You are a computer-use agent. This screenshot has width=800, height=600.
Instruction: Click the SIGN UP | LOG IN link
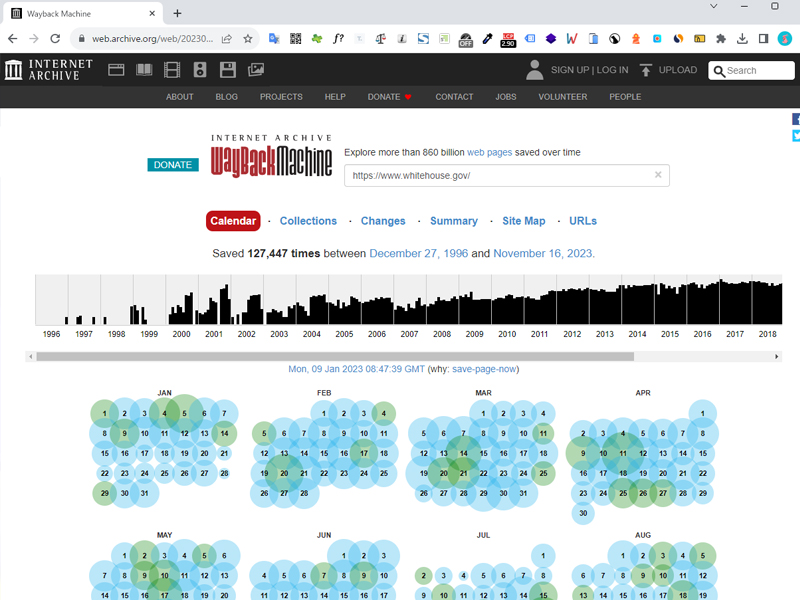(x=590, y=70)
